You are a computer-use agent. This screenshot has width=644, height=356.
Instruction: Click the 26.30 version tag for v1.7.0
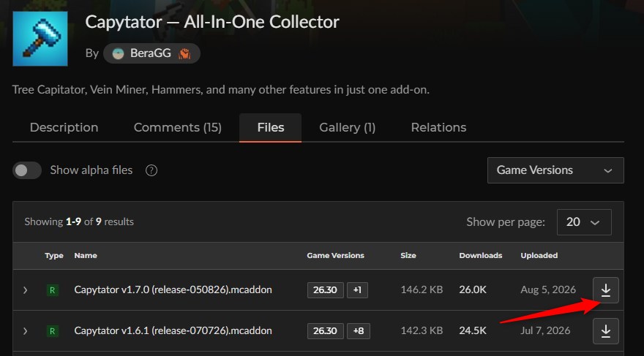[325, 290]
